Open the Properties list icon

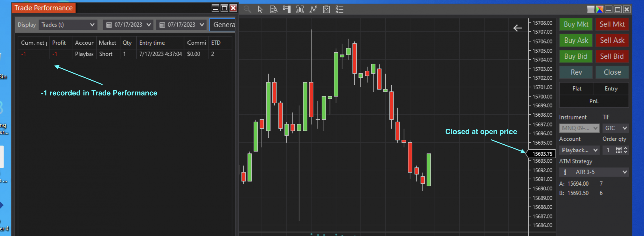339,9
